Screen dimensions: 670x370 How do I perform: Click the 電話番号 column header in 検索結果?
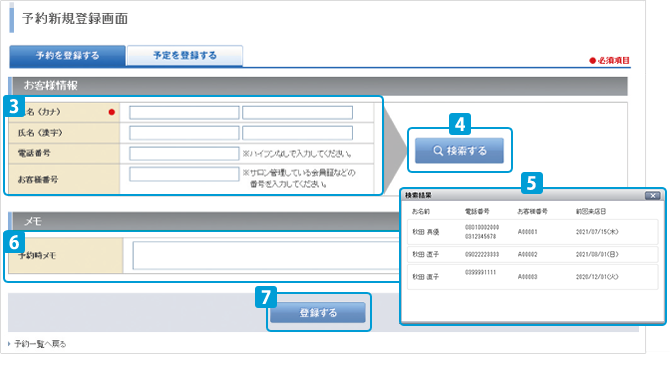tap(477, 211)
